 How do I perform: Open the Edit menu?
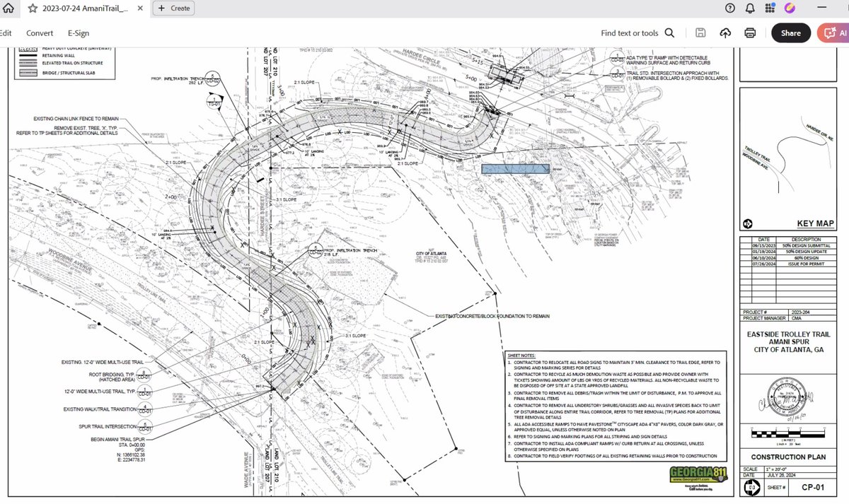point(6,33)
